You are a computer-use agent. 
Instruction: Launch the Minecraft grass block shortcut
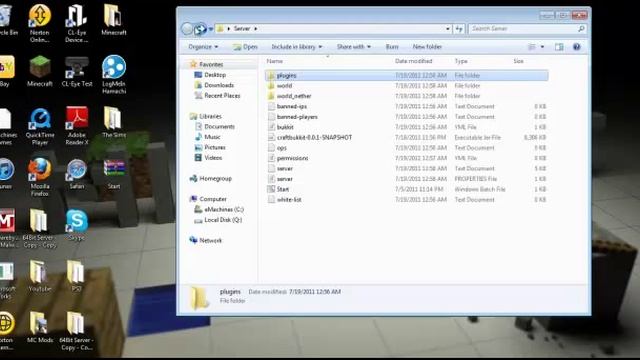coord(40,71)
